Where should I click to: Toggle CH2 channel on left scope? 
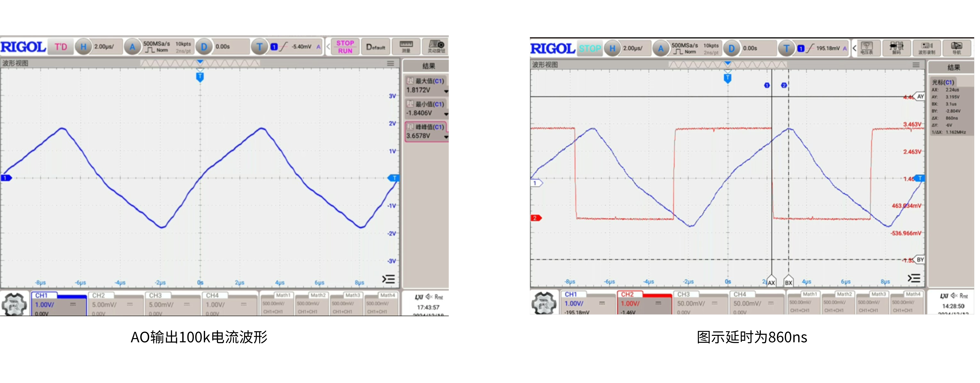click(x=116, y=304)
